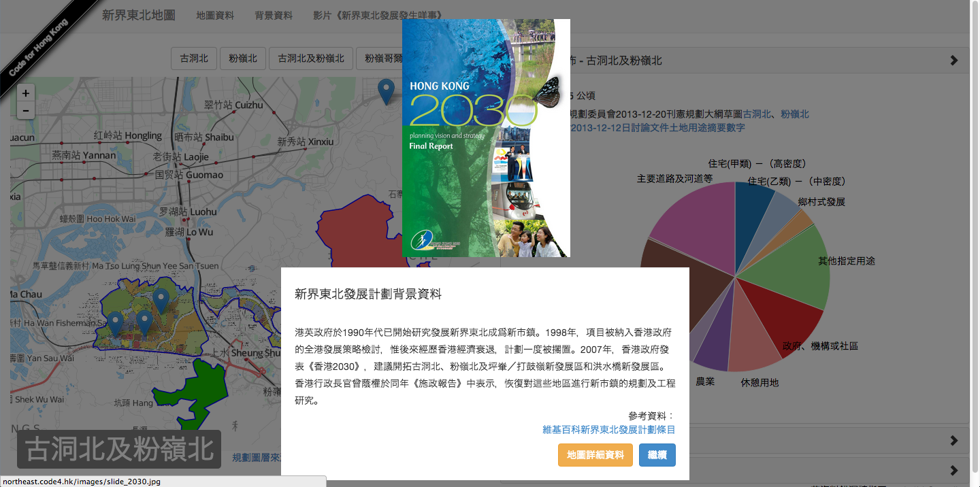Select the 古洞北 area button
Image resolution: width=980 pixels, height=487 pixels.
(194, 58)
